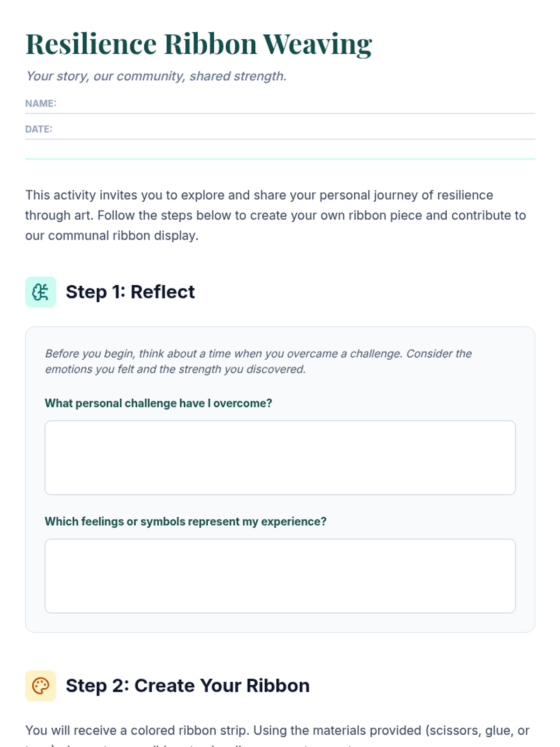Image resolution: width=560 pixels, height=747 pixels.
Task: Click the 'Which feelings or symbols' question label
Action: point(185,521)
